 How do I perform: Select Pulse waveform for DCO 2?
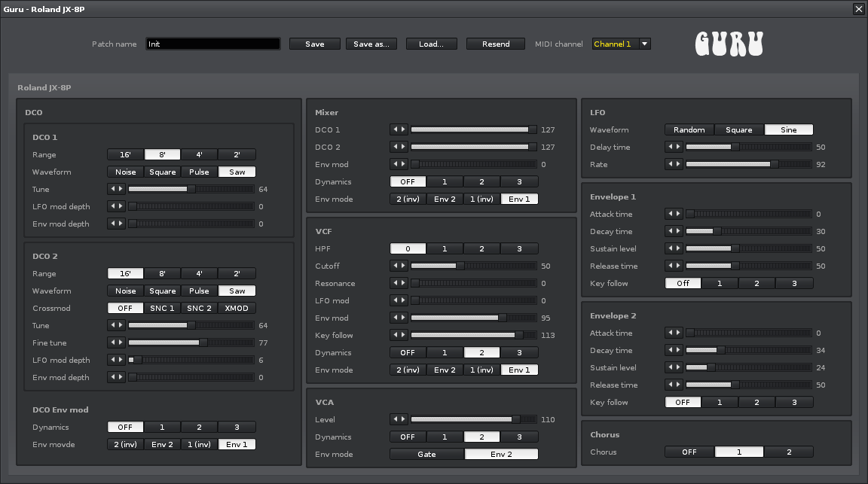(x=199, y=291)
